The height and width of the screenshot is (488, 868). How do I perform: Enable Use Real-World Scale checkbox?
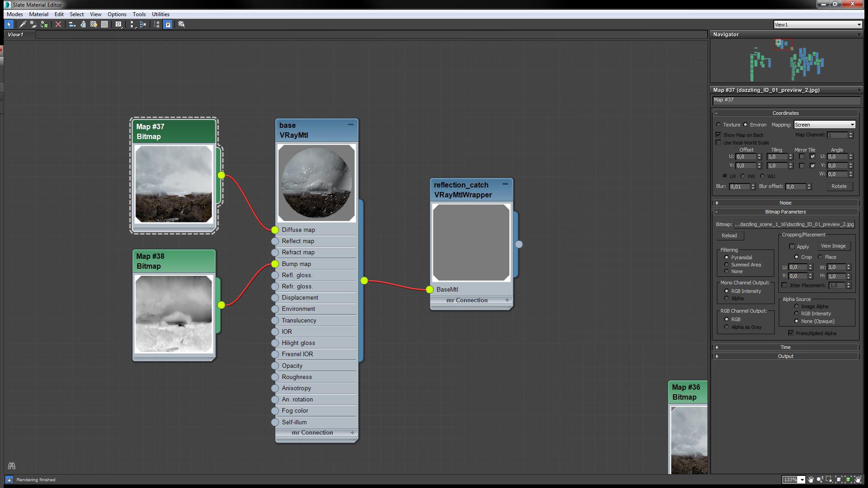point(719,143)
